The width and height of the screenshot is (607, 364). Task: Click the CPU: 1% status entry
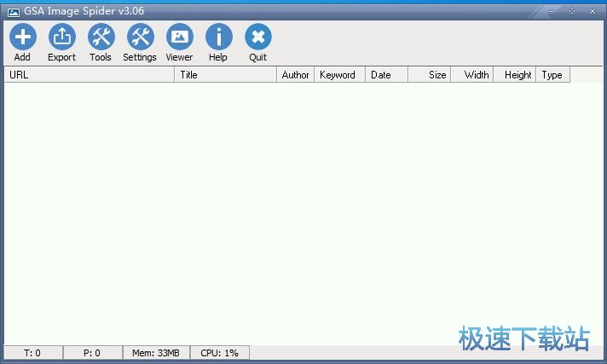[220, 353]
